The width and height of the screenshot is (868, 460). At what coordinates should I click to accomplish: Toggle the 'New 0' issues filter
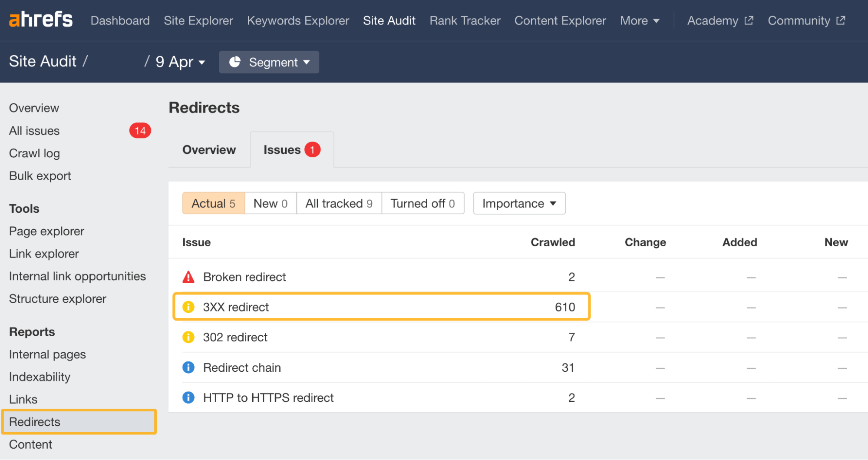click(x=270, y=203)
